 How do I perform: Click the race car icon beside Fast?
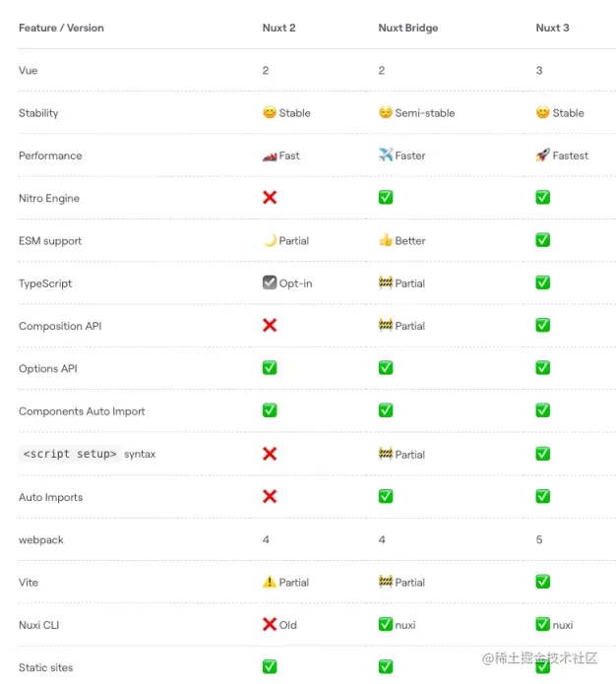click(x=270, y=155)
